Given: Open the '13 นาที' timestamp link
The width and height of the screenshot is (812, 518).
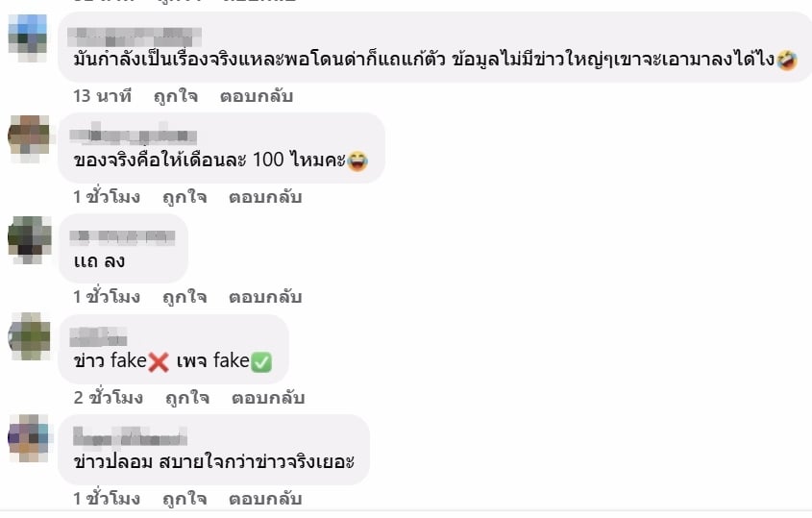Looking at the screenshot, I should point(103,96).
